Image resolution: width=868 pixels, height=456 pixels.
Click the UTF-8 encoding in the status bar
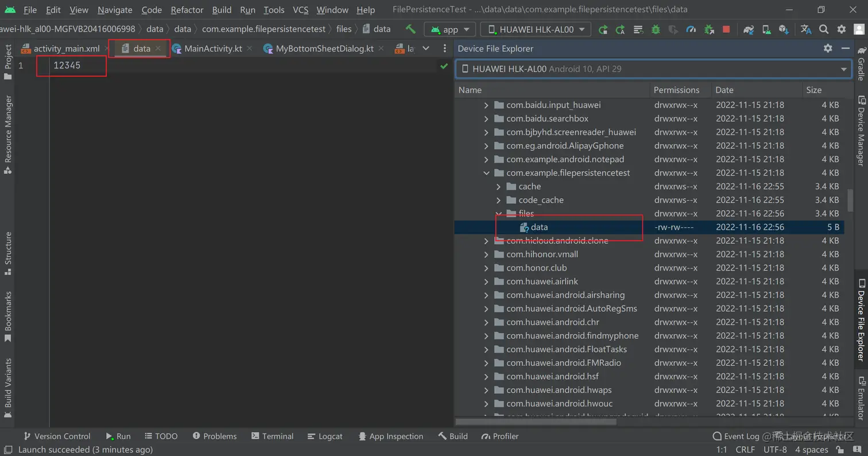775,450
